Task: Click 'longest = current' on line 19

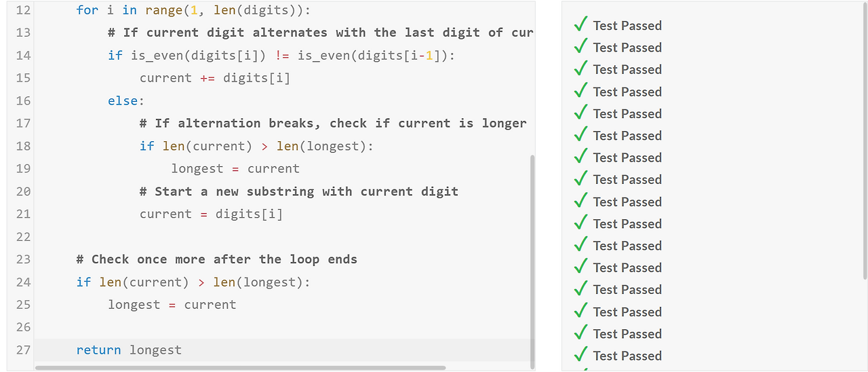Action: [x=235, y=168]
